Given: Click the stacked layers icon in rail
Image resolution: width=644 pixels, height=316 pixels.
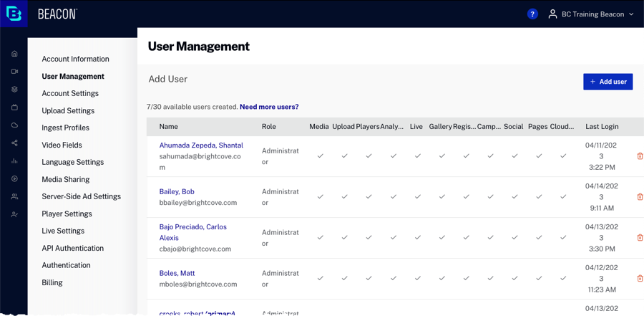Looking at the screenshot, I should click(14, 90).
